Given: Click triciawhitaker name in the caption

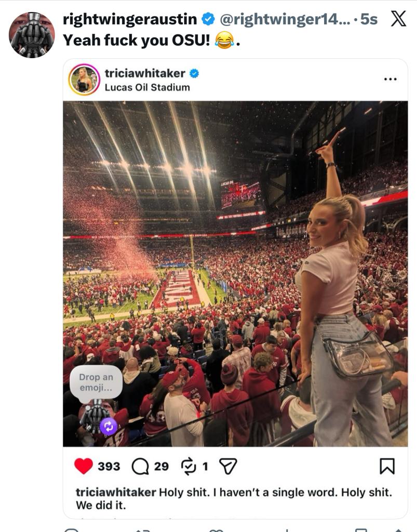Looking at the screenshot, I should click(x=116, y=492).
